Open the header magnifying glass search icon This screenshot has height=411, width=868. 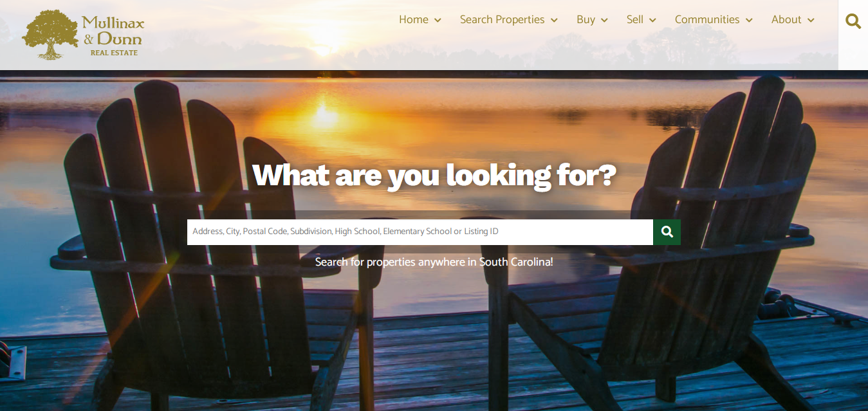click(853, 21)
